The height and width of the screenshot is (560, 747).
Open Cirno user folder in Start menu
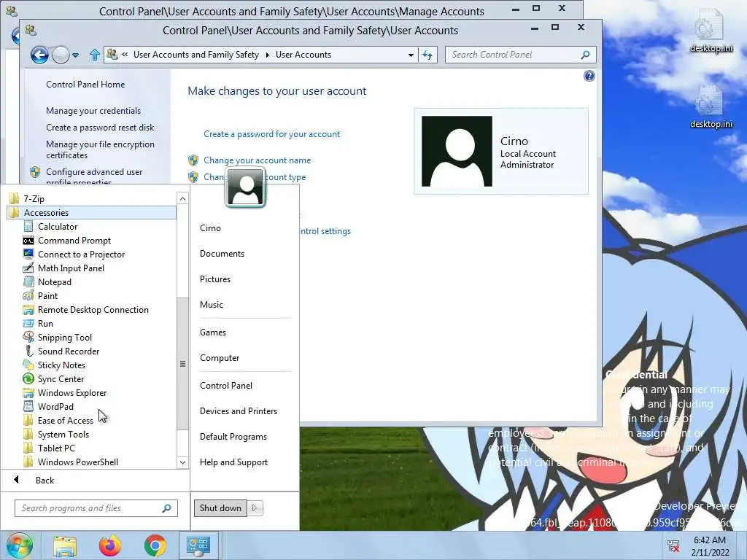pos(210,228)
